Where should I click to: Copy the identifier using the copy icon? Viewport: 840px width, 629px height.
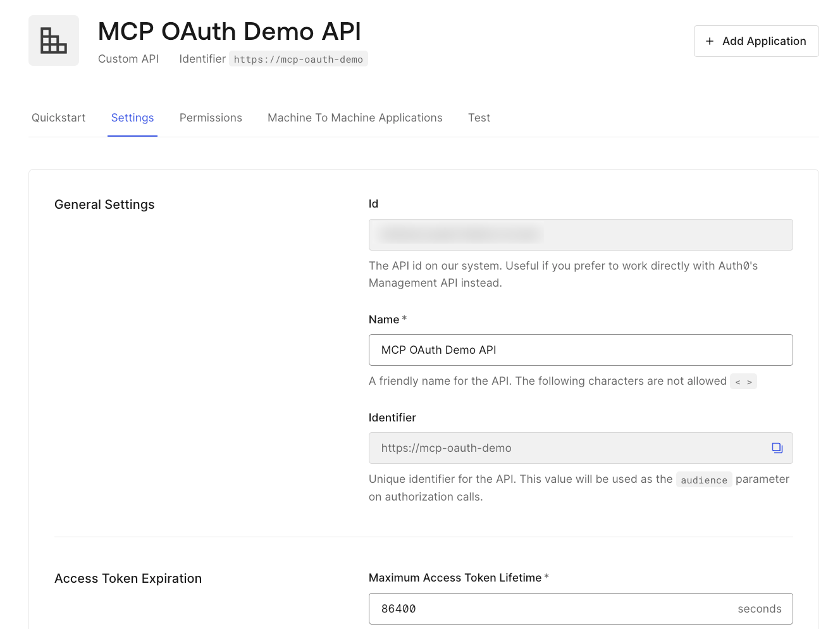pos(777,448)
